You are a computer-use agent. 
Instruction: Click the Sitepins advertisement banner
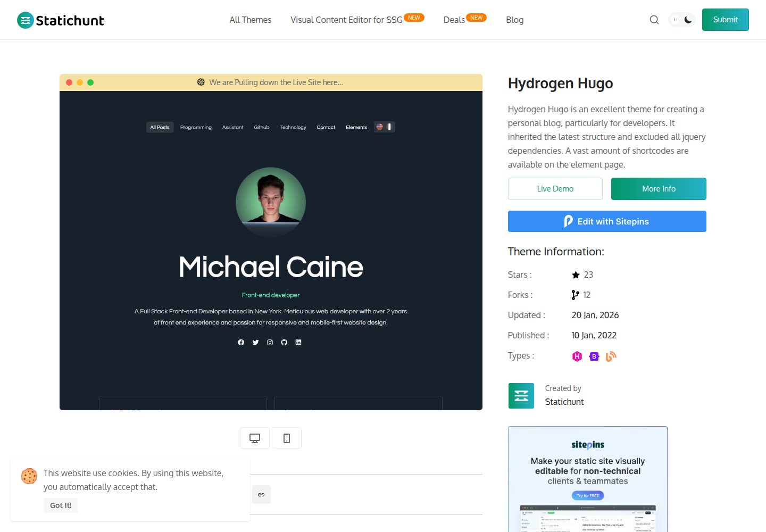(588, 479)
